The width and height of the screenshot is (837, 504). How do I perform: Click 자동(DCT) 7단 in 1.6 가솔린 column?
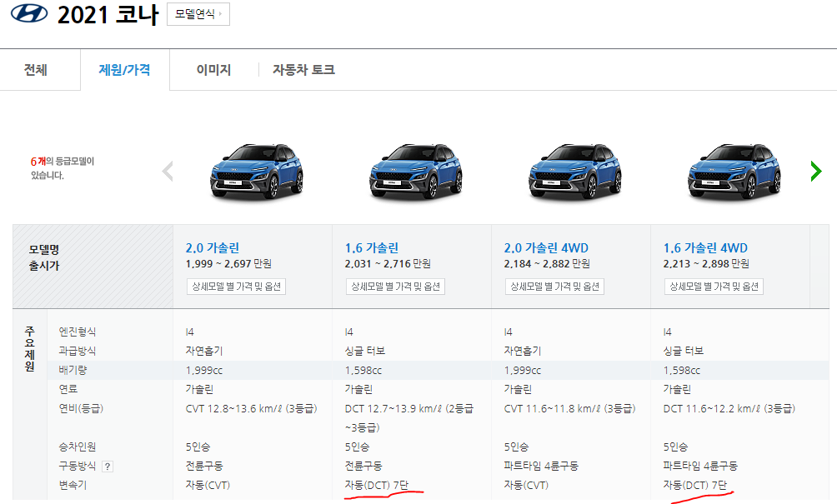point(376,486)
